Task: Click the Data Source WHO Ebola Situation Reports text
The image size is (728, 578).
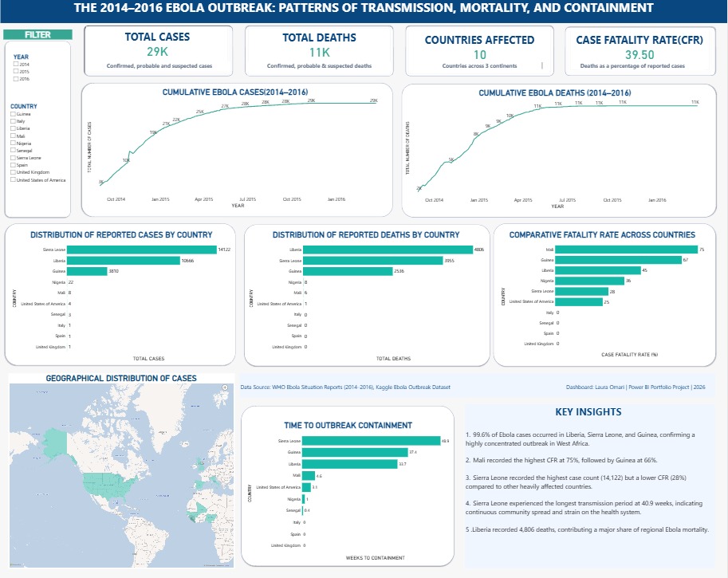Action: [345, 387]
